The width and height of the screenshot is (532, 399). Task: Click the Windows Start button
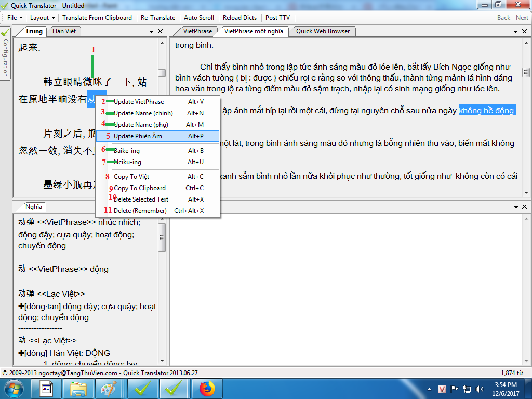[14, 389]
